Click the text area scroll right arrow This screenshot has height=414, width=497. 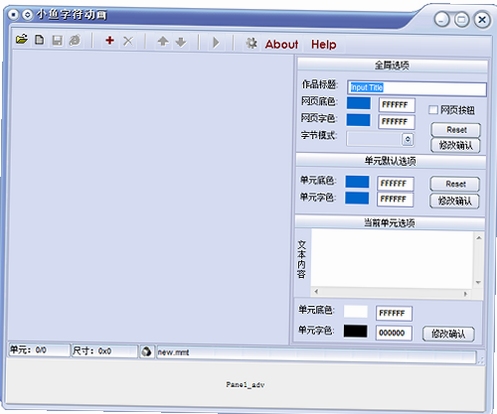tap(465, 294)
